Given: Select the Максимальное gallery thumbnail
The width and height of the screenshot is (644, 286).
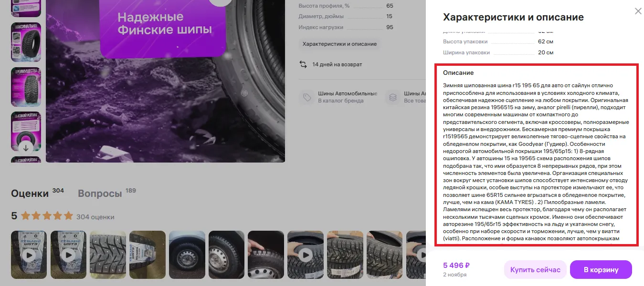Looking at the screenshot, I should [x=26, y=42].
